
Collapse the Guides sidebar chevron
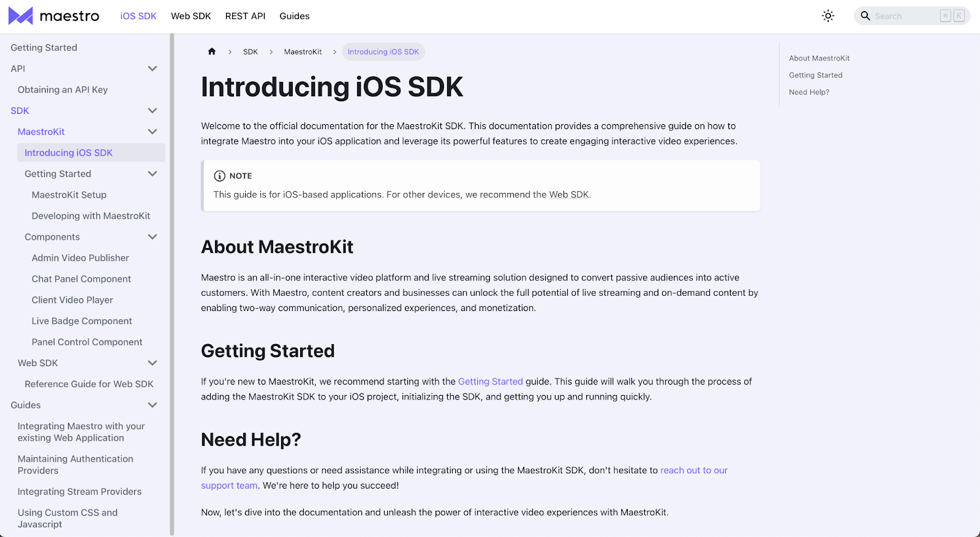pos(153,405)
